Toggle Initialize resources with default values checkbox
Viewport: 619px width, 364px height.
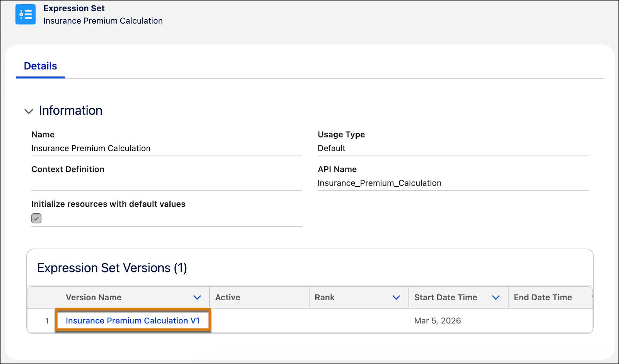36,218
